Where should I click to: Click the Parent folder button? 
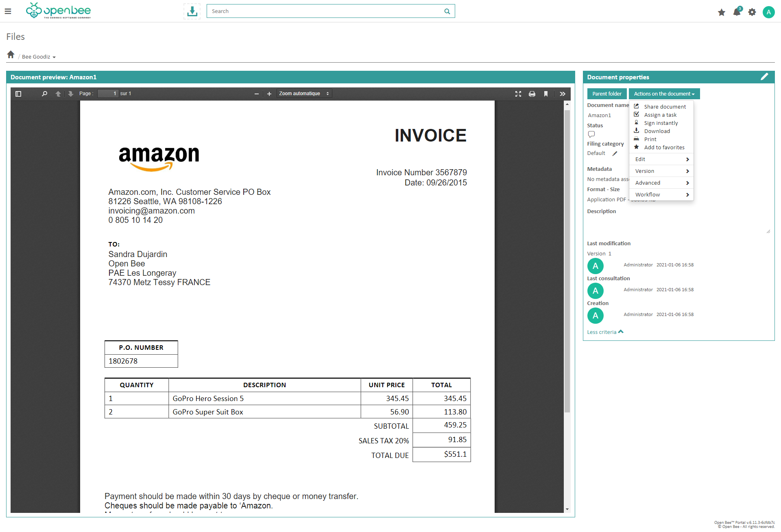607,94
